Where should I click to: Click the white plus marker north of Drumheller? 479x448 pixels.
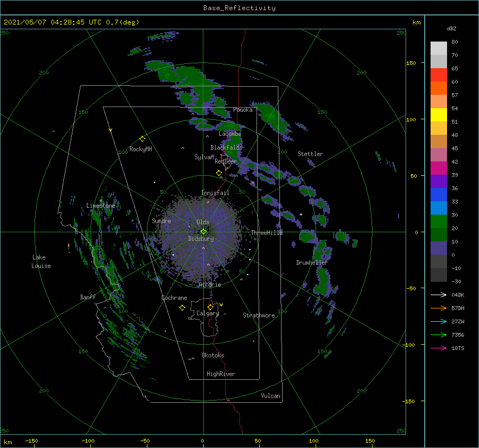(301, 214)
